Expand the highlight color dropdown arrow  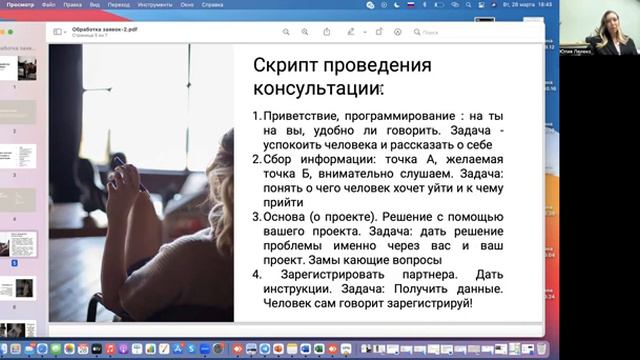click(364, 32)
